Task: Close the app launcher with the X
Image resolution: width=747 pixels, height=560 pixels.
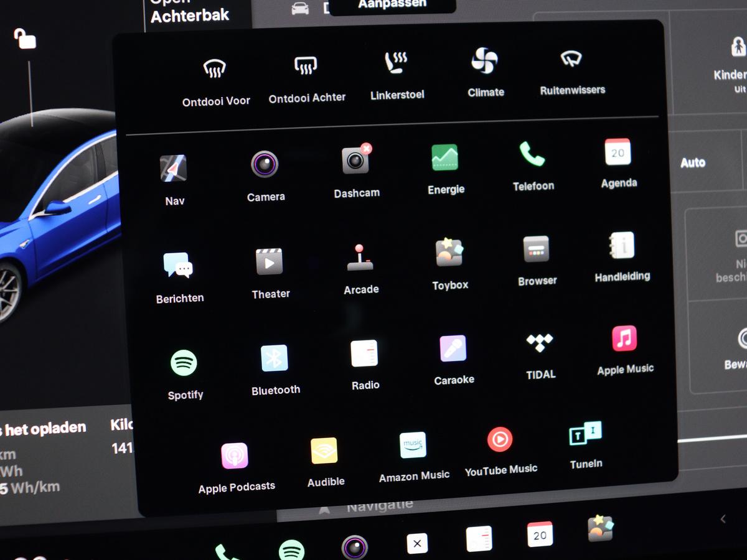Action: 417,543
